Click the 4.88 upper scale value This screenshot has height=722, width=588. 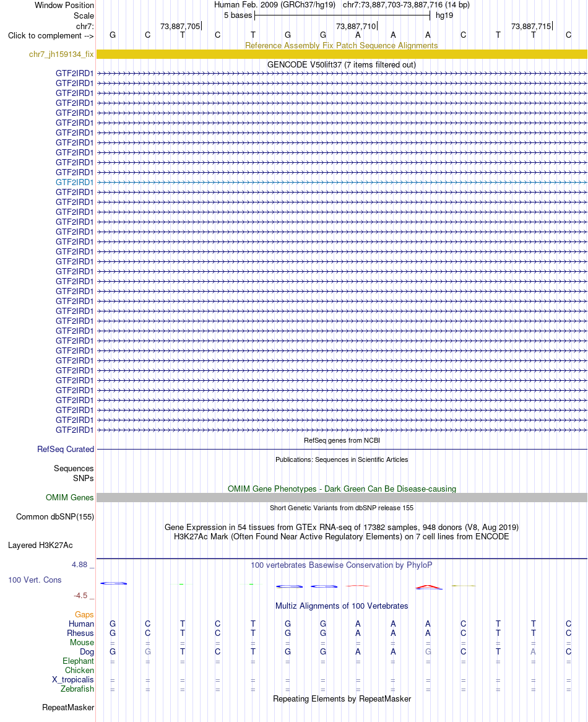(80, 565)
